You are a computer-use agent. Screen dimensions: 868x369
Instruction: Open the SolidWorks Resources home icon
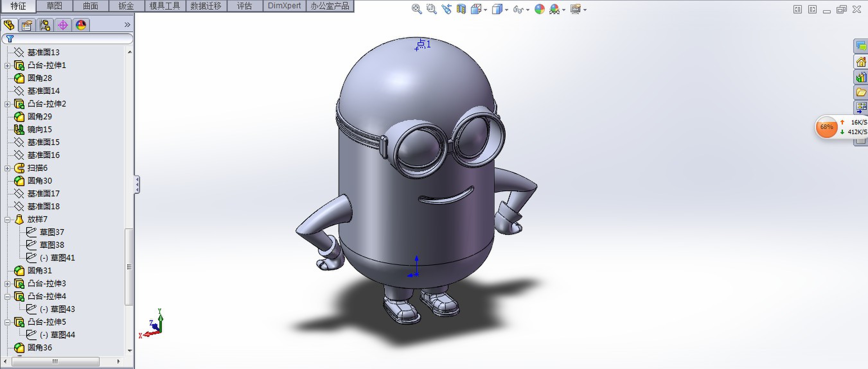coord(861,62)
